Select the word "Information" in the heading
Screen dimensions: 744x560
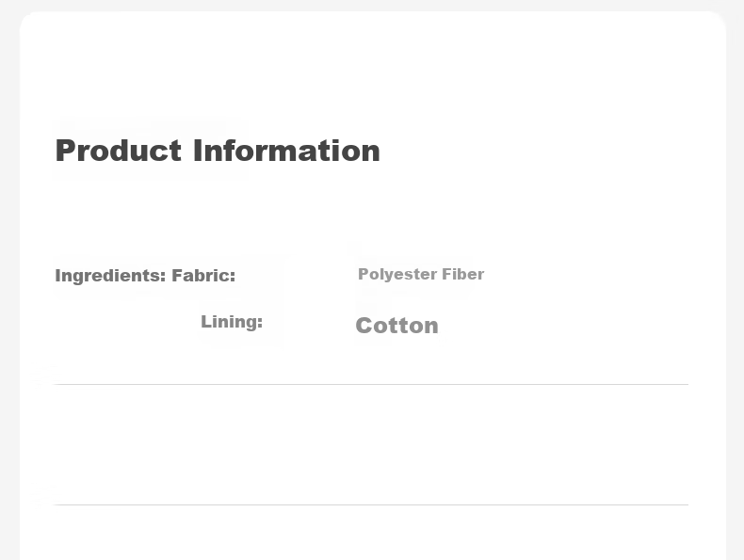pyautogui.click(x=286, y=151)
